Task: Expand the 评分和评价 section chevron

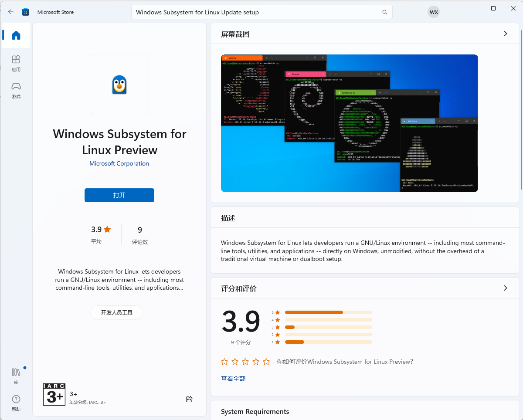Action: coord(506,288)
